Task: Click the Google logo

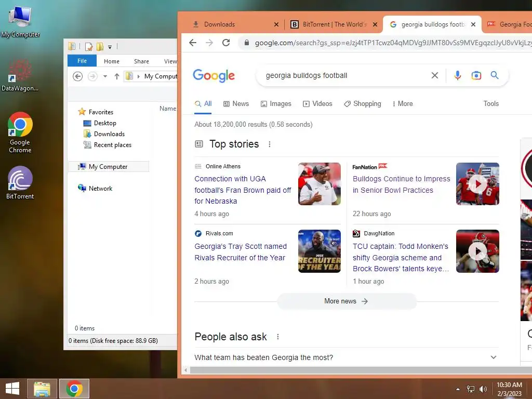Action: click(x=214, y=76)
